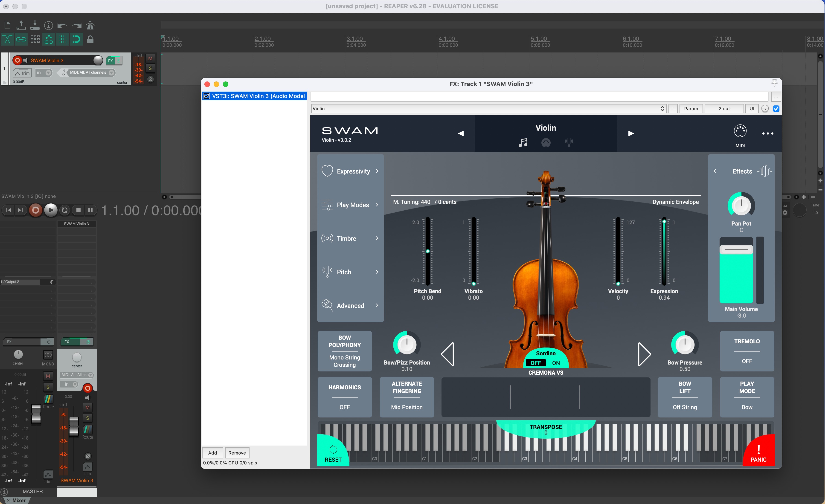Open the Advanced menu item
This screenshot has height=504, width=825.
coord(350,306)
